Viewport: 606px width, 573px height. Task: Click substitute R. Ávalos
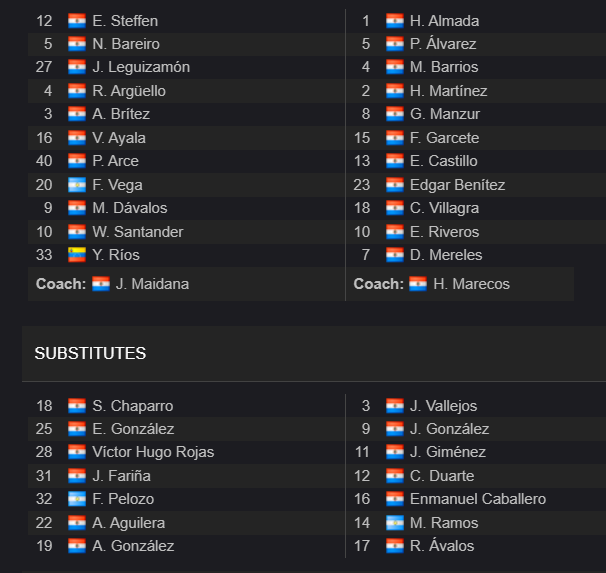tap(442, 546)
